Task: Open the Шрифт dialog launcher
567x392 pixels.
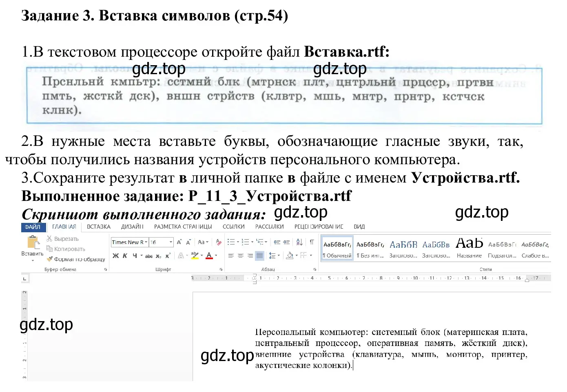Action: (221, 269)
